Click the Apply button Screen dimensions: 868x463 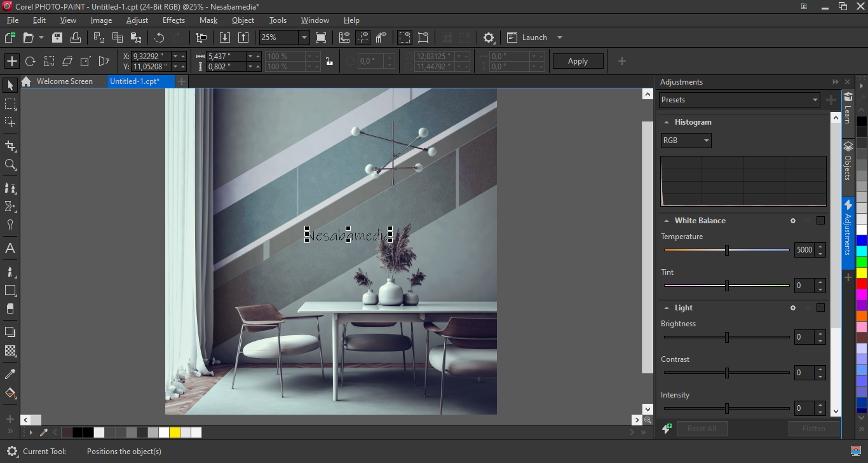pos(578,61)
